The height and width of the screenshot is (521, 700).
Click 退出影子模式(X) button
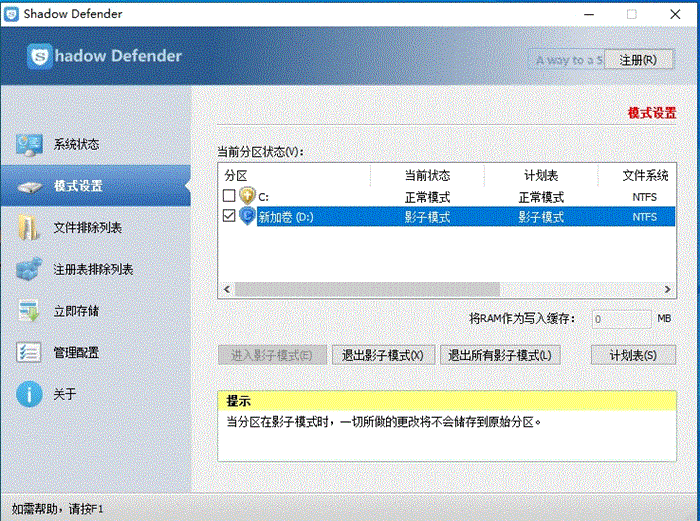383,355
